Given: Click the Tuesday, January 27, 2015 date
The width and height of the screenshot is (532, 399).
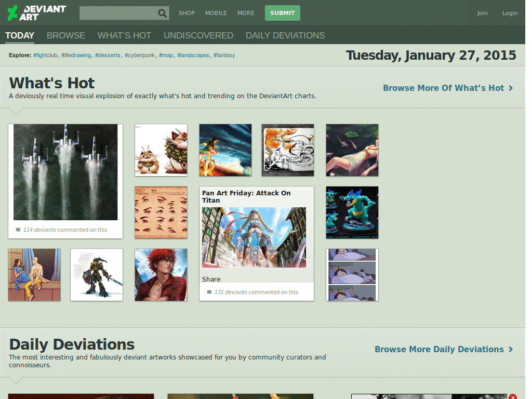Looking at the screenshot, I should (x=431, y=55).
